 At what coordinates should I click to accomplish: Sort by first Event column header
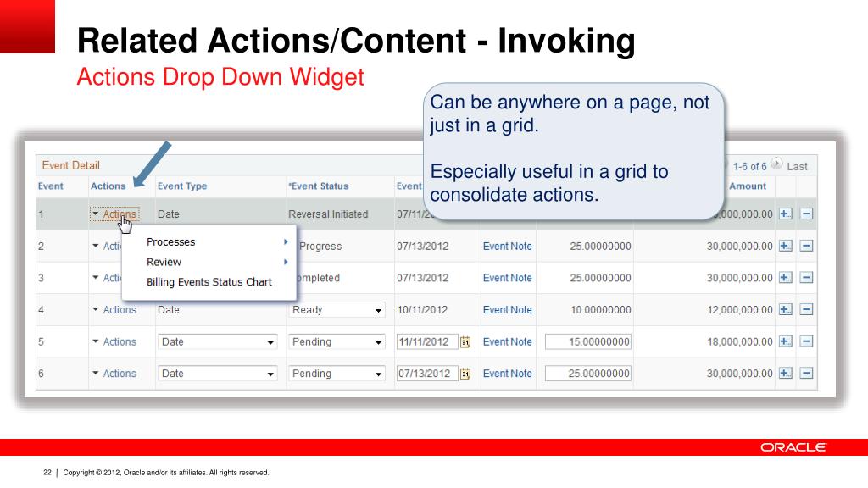50,186
